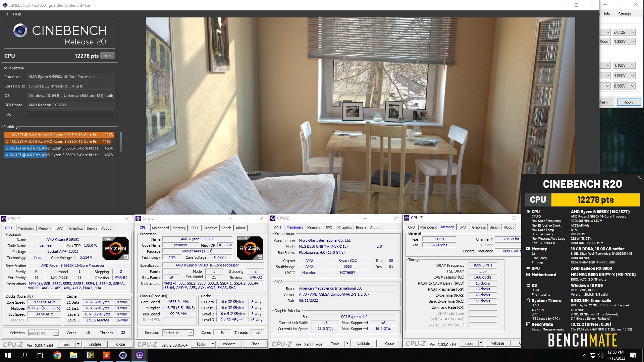
Task: Open SPD tab in fourth CPU-Z window
Action: point(463,227)
